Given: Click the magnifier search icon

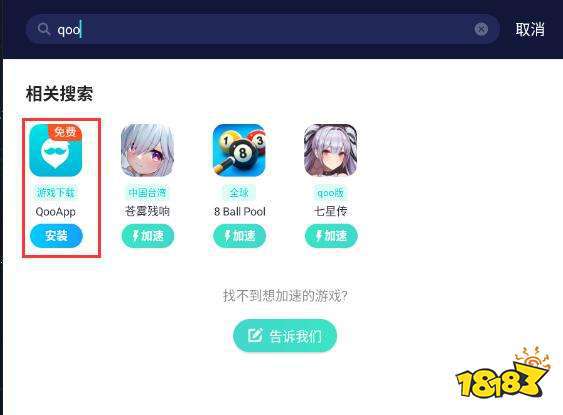Looking at the screenshot, I should point(44,29).
